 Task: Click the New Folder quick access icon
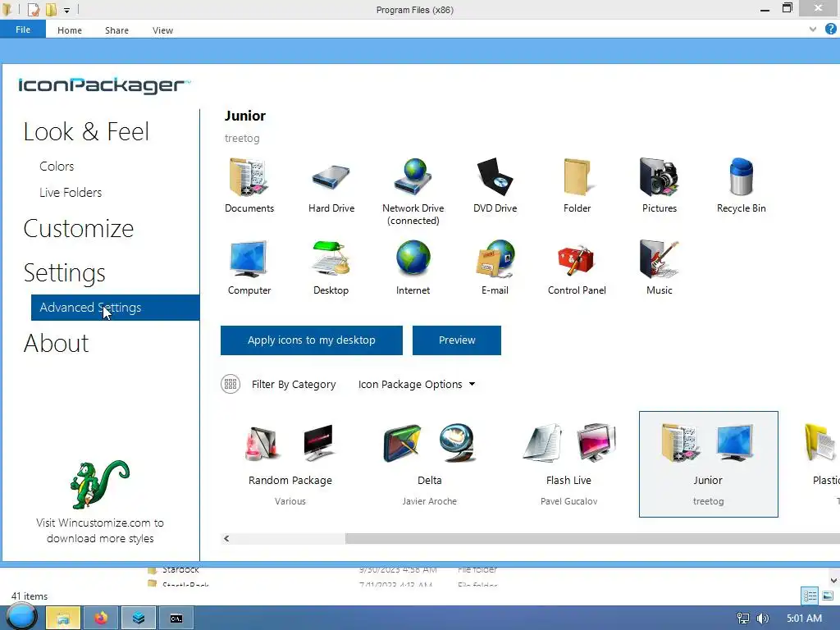click(x=52, y=10)
